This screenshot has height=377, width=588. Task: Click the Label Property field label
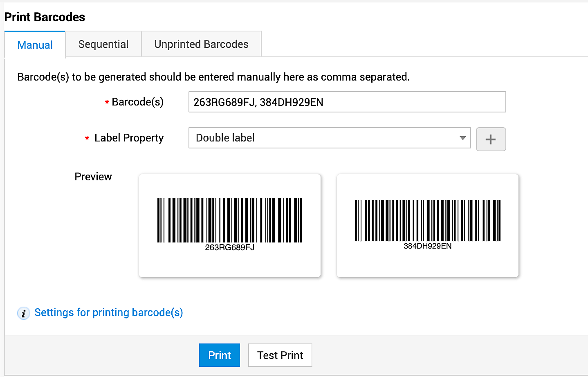pos(129,138)
